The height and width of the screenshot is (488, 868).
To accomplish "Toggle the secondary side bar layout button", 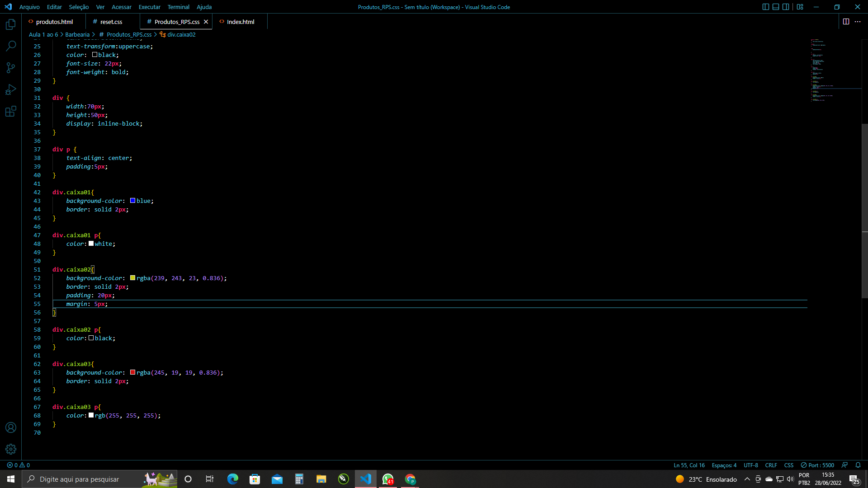I will click(786, 7).
